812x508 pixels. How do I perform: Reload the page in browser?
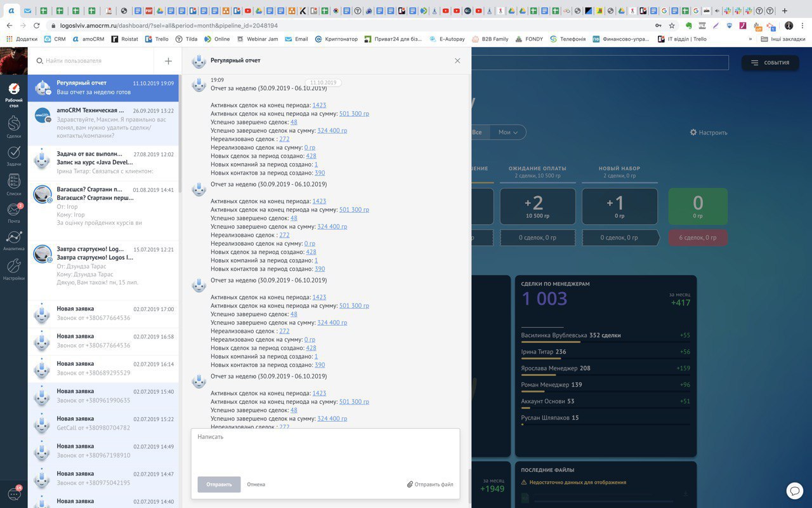coord(37,25)
